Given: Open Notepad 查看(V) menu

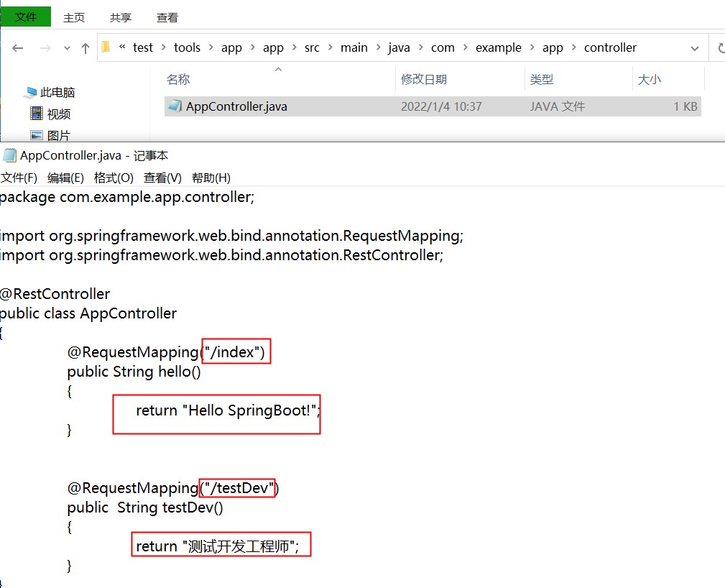Looking at the screenshot, I should pyautogui.click(x=163, y=178).
